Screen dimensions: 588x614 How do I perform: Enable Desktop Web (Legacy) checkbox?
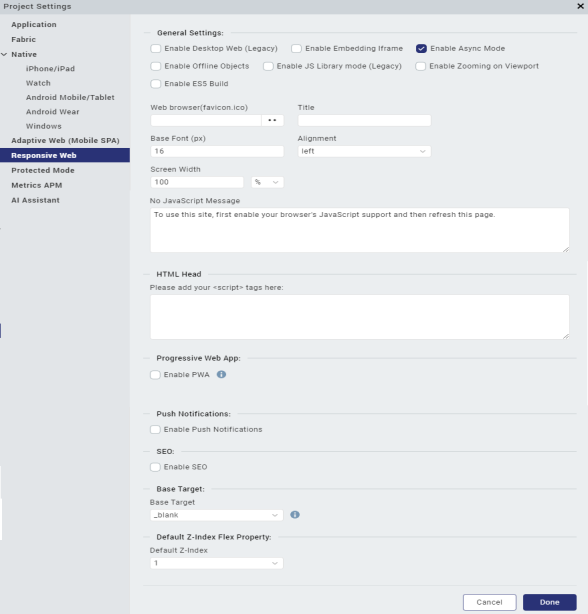pos(155,49)
